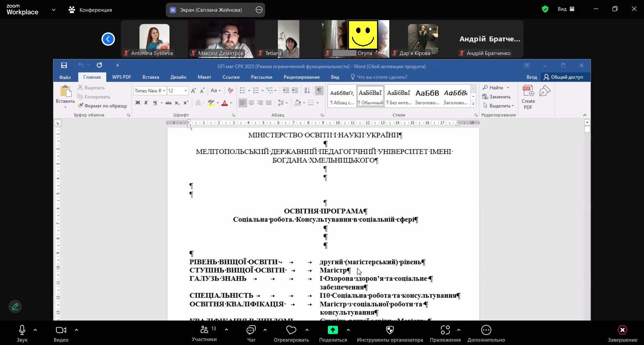Toggle underline formatting Ч
644x345 pixels.
[155, 103]
